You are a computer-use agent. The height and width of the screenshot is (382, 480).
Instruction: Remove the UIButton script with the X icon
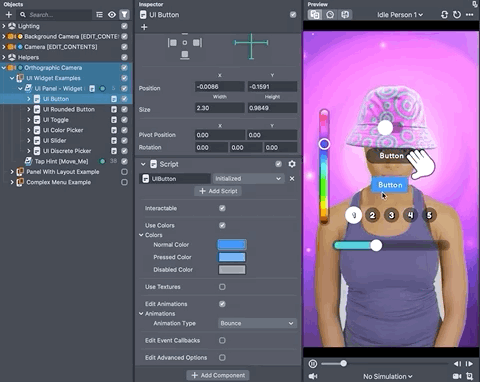(x=292, y=179)
